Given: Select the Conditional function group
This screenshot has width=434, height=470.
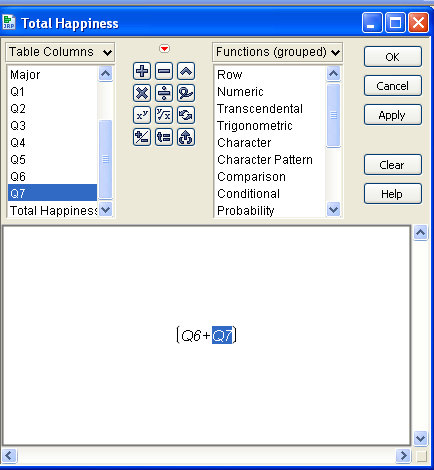Looking at the screenshot, I should (248, 194).
